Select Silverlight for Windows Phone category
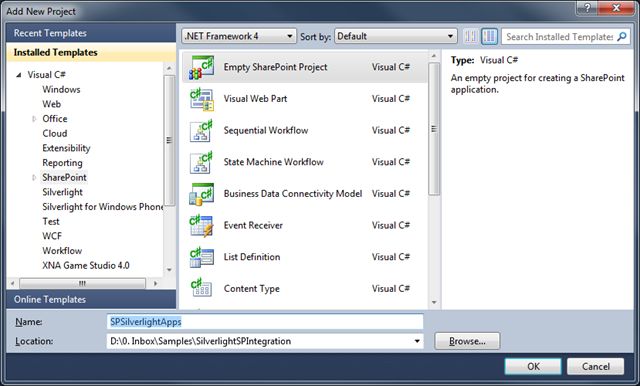The width and height of the screenshot is (640, 386). (102, 207)
